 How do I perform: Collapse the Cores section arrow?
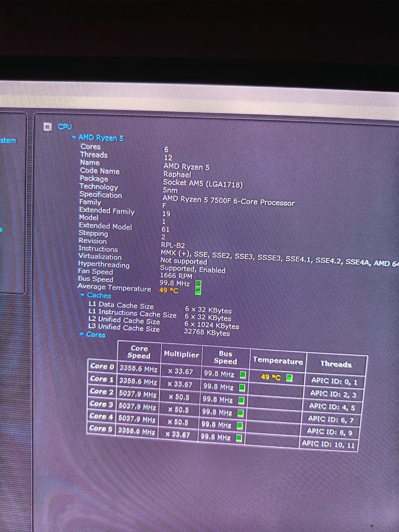pyautogui.click(x=81, y=334)
